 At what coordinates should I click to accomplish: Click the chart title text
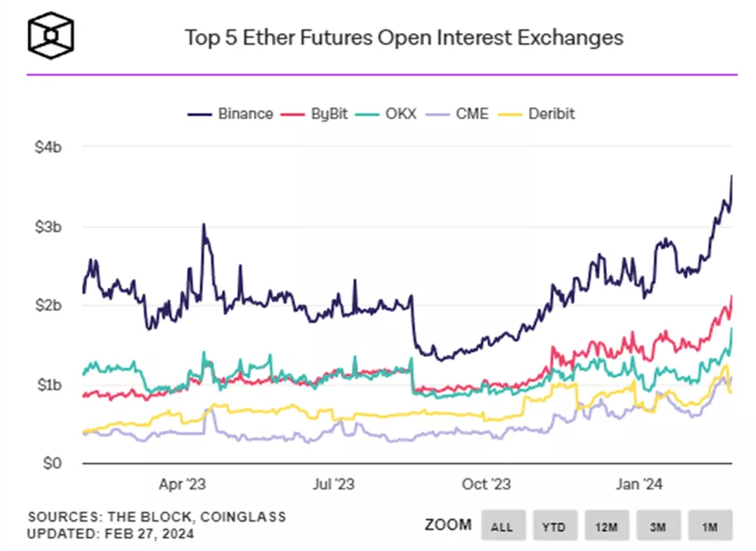[403, 38]
